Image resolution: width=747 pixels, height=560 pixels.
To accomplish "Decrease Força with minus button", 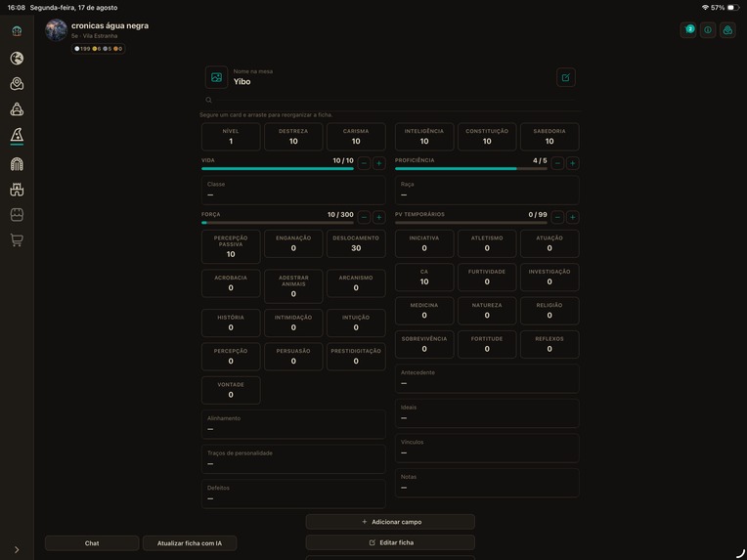I will tap(364, 217).
